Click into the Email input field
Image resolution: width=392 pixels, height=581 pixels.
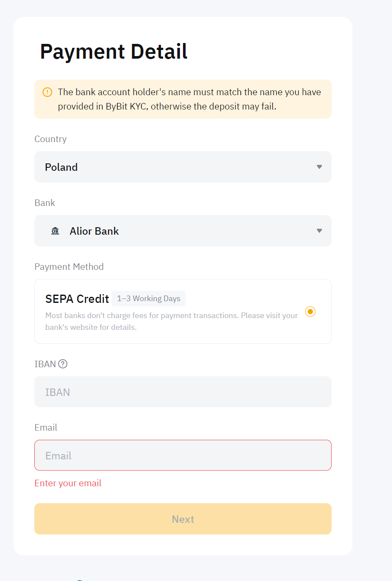183,455
